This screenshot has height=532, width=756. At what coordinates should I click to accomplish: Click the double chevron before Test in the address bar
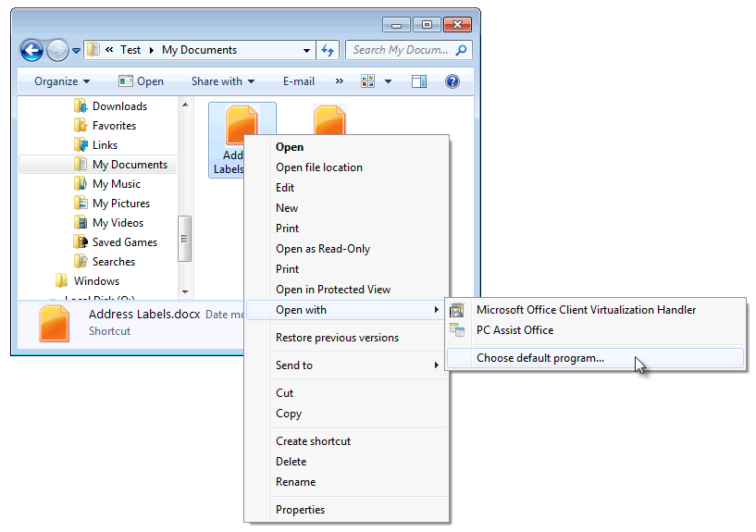[109, 50]
